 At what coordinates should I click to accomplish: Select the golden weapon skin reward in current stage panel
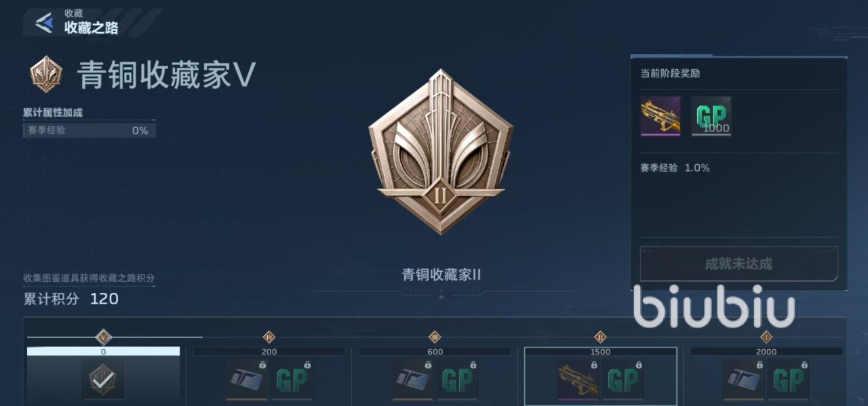pos(660,116)
